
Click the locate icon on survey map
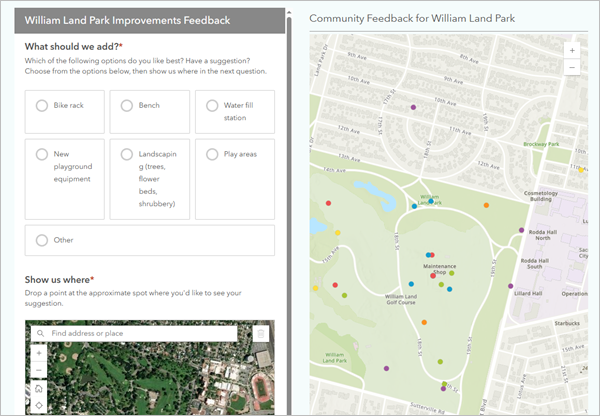click(39, 405)
